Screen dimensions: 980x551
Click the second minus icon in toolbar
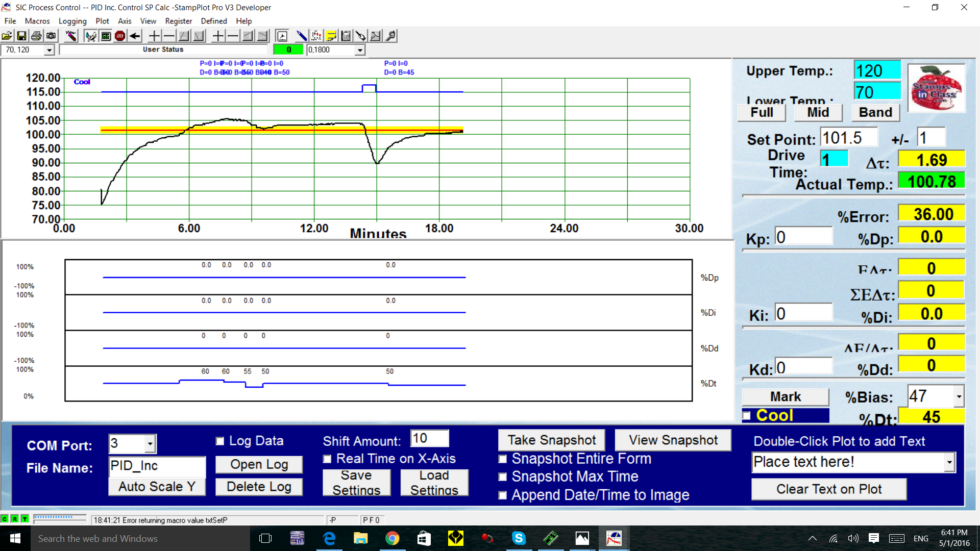tap(233, 36)
